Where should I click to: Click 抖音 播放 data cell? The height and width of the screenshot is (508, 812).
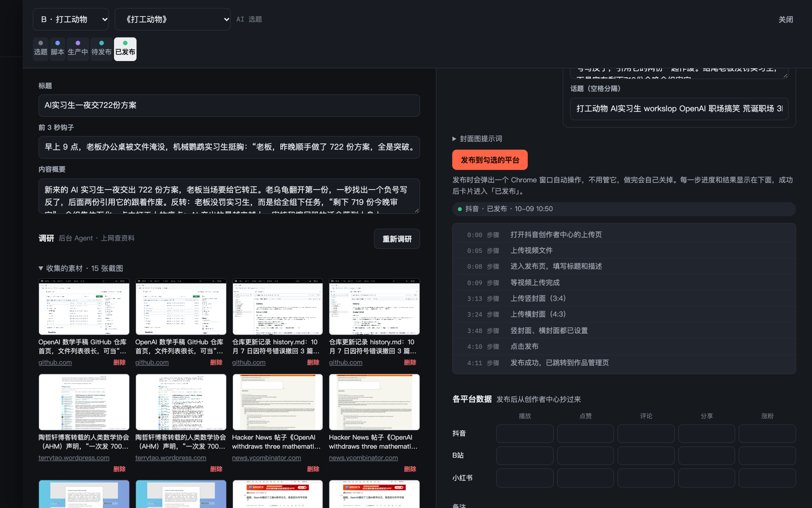click(x=525, y=434)
